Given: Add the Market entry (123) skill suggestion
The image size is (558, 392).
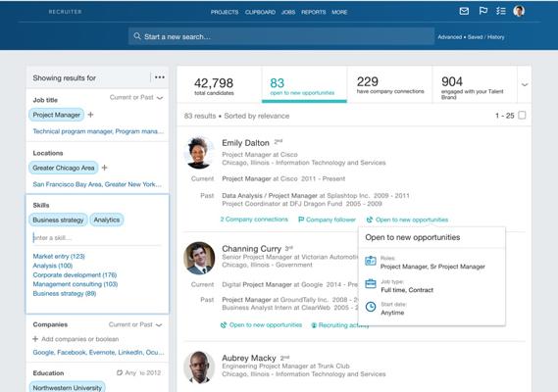Looking at the screenshot, I should click(59, 256).
